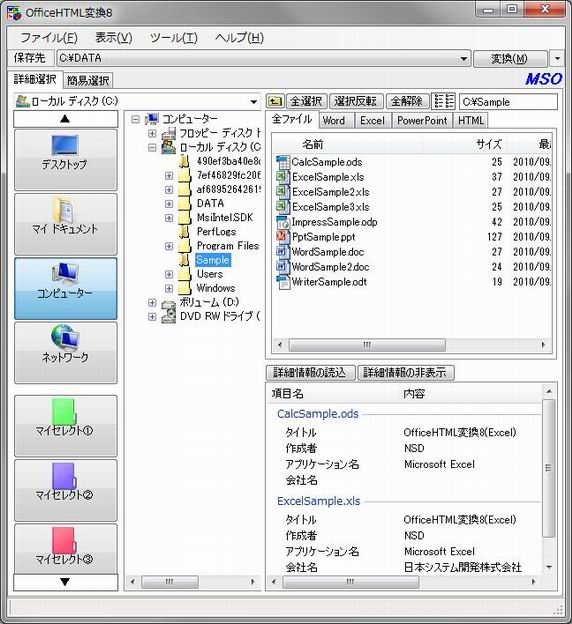This screenshot has width=572, height=624.
Task: Open the ヘルプ(H) menu
Action: coord(239,38)
